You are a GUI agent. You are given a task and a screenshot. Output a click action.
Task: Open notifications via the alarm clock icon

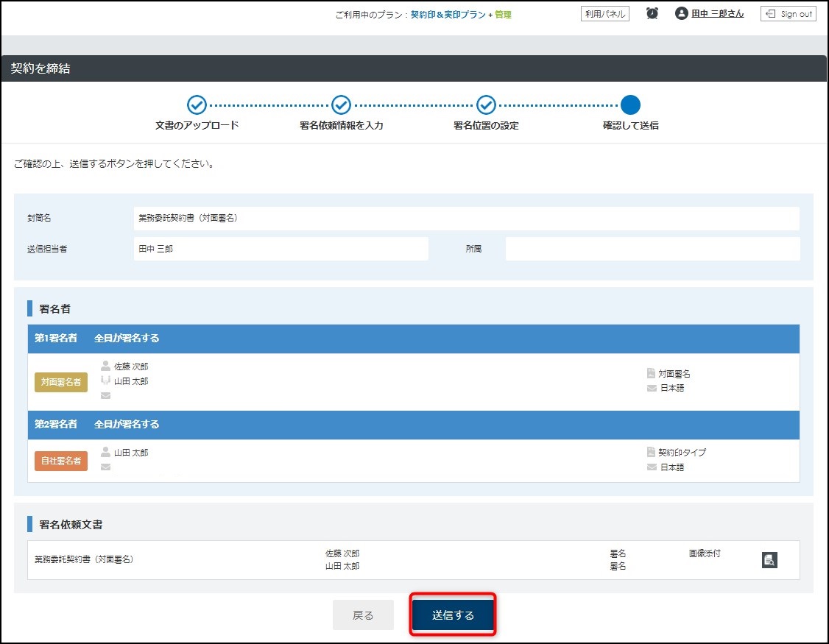coord(651,13)
